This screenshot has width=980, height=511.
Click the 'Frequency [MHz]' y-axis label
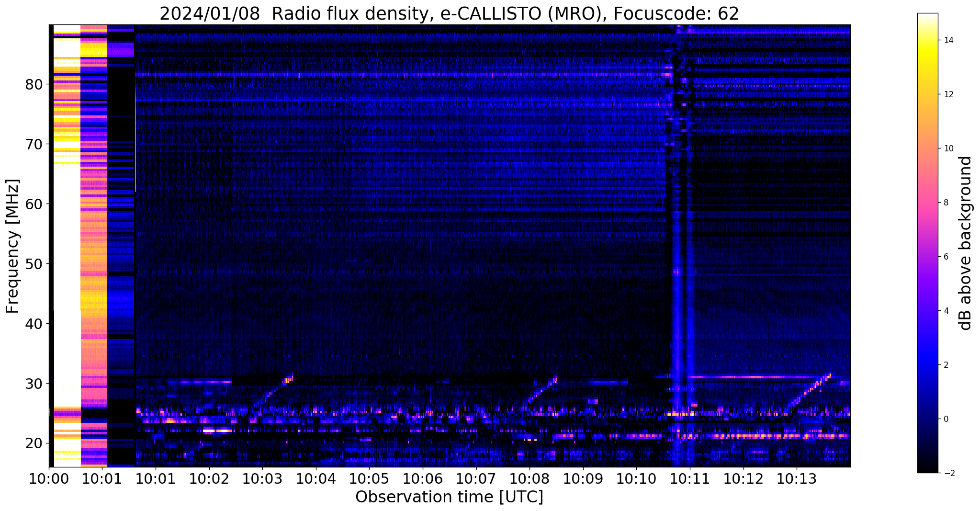point(12,246)
